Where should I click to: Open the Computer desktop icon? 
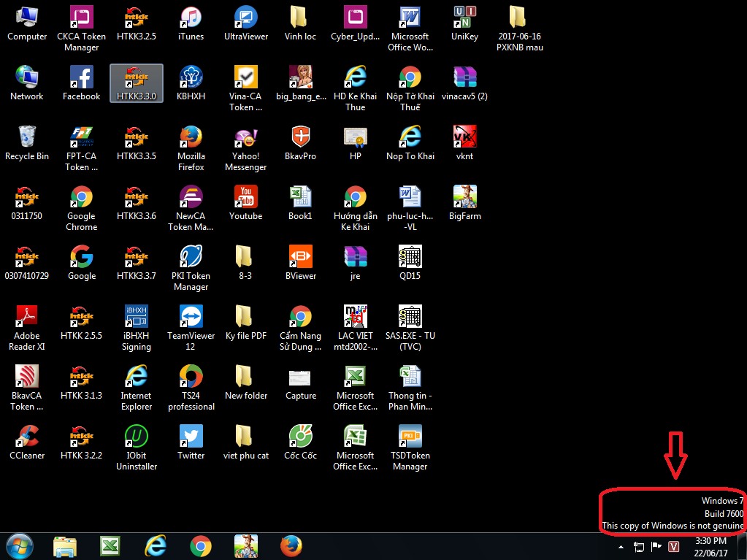tap(27, 23)
